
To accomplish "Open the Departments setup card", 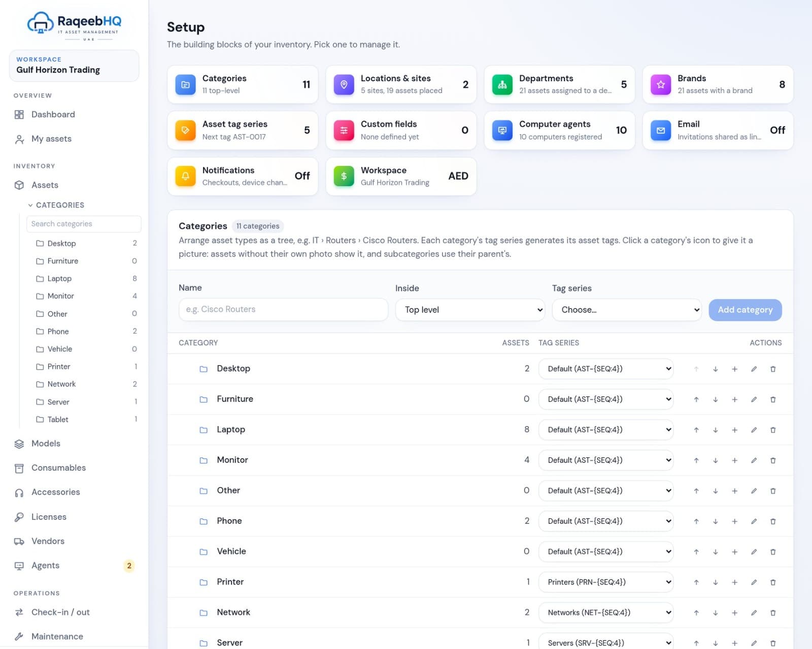I will pos(559,84).
